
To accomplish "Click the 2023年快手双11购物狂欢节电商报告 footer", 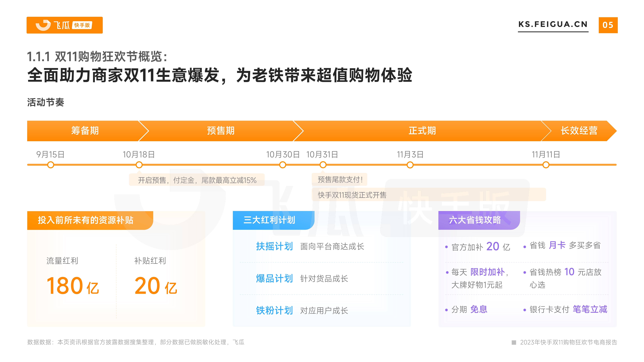I will (565, 342).
